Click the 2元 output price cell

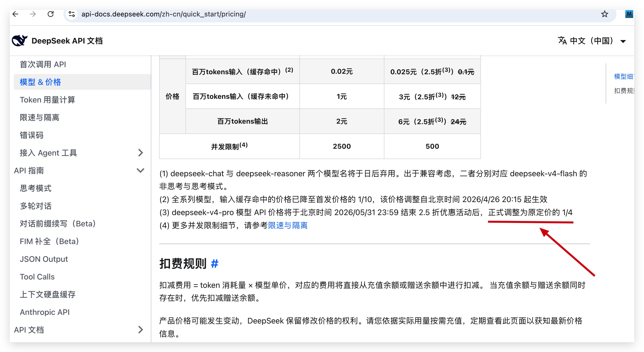click(342, 121)
